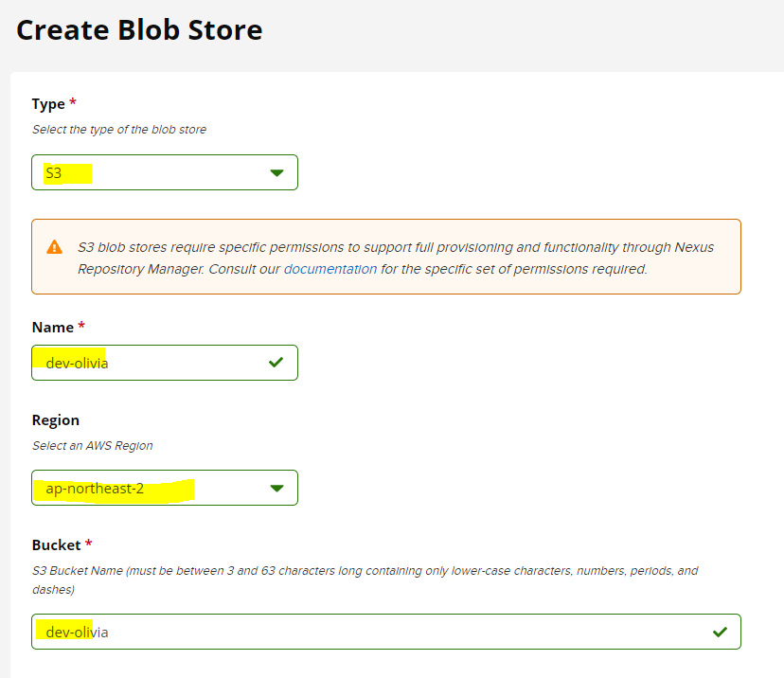Viewport: 784px width, 678px height.
Task: Focus the Bucket name input field
Action: click(386, 632)
